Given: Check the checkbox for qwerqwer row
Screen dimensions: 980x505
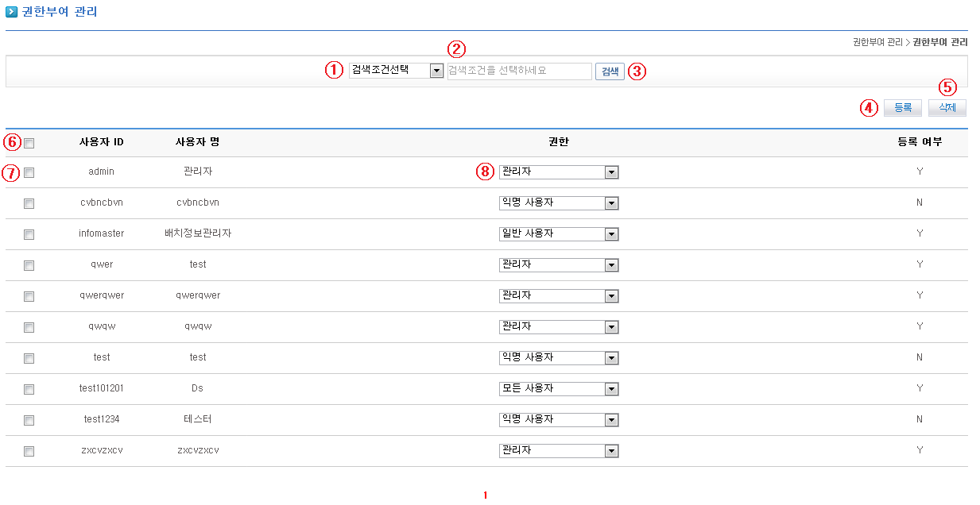Looking at the screenshot, I should coord(29,296).
